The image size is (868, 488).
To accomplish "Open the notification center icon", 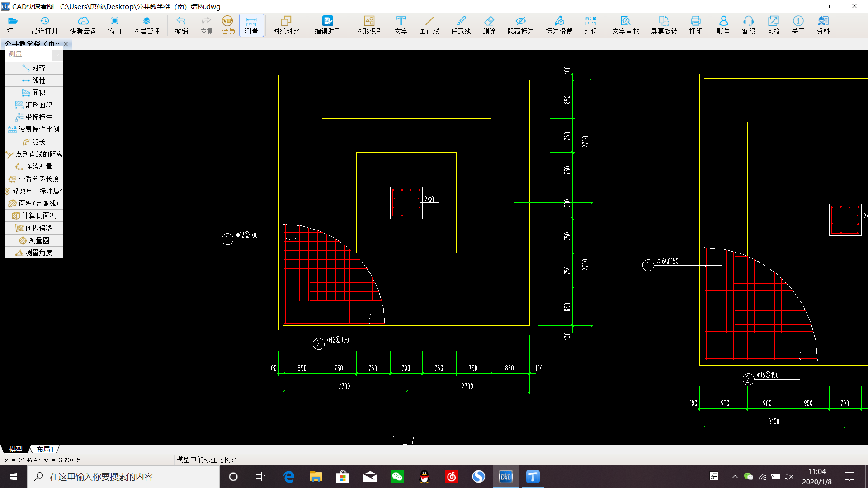I will coord(849,477).
